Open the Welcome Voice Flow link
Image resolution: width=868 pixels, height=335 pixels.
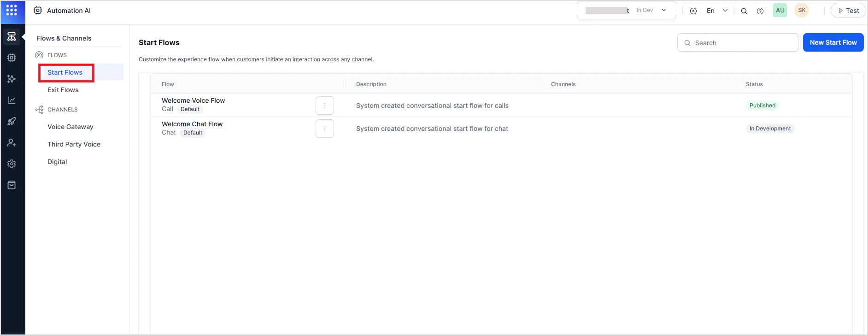[x=194, y=100]
